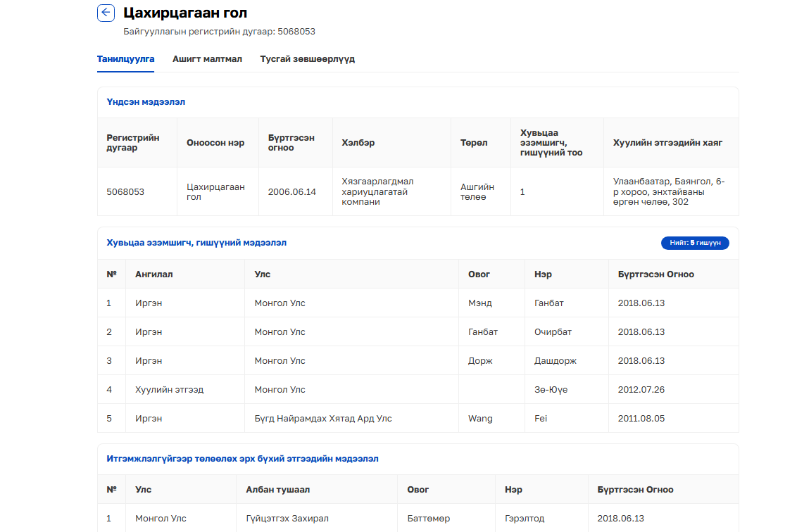Click the Нийт: 5 гишүүн badge
Image resolution: width=797 pixels, height=532 pixels.
[695, 243]
